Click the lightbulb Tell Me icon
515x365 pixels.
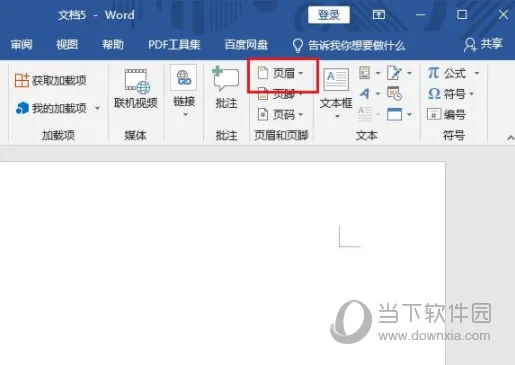coord(298,45)
